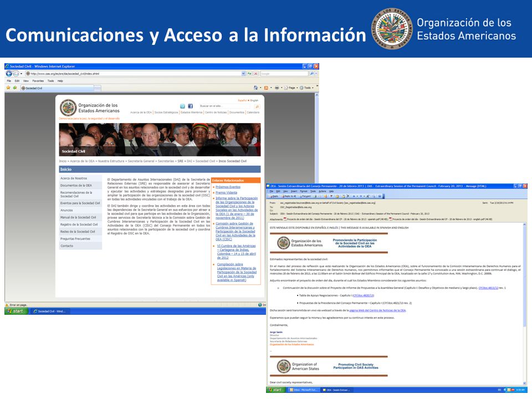Click the IE vertical scrollbar up arrow
Screen dimensions: 532x399
pos(317,95)
